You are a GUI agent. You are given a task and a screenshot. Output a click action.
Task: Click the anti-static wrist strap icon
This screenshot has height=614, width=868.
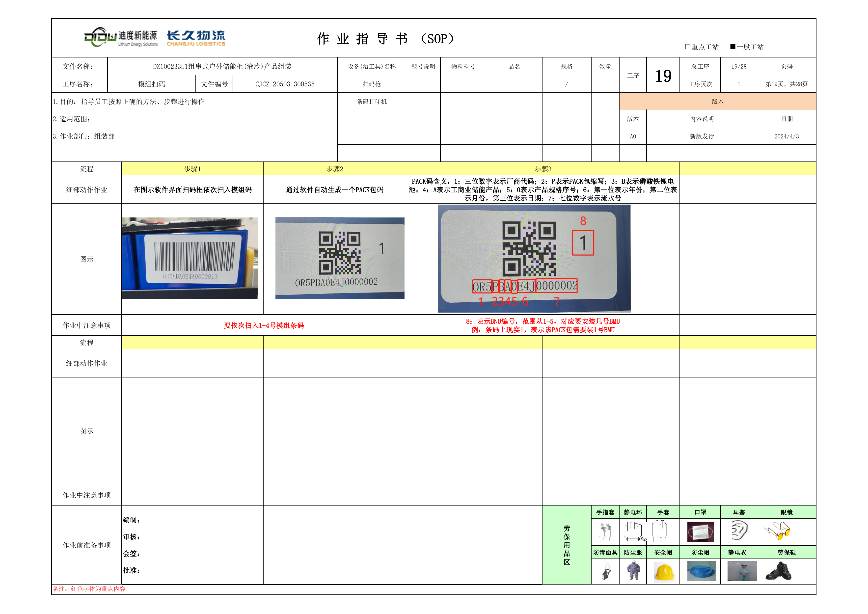click(x=634, y=531)
